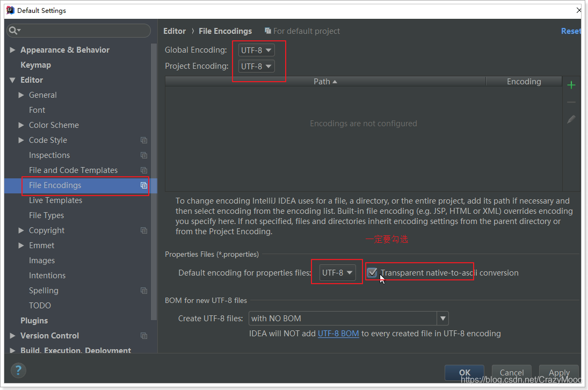Click the project-level icon beside Copyright

tap(143, 230)
